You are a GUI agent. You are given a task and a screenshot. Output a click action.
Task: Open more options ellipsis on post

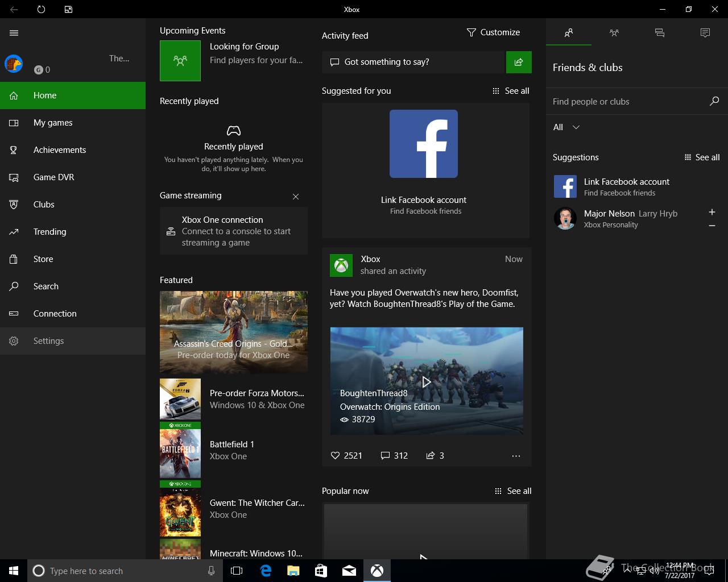(x=516, y=456)
